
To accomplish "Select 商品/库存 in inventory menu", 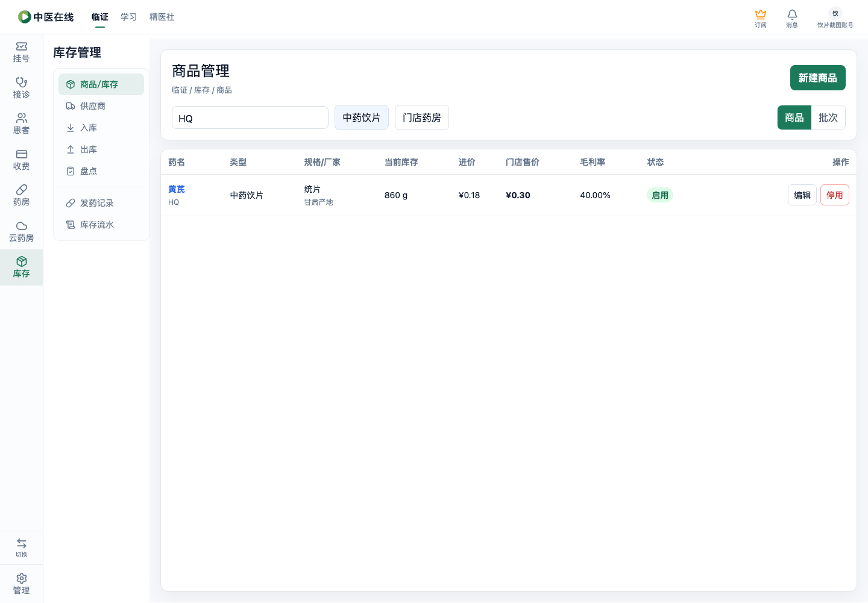I will (101, 84).
